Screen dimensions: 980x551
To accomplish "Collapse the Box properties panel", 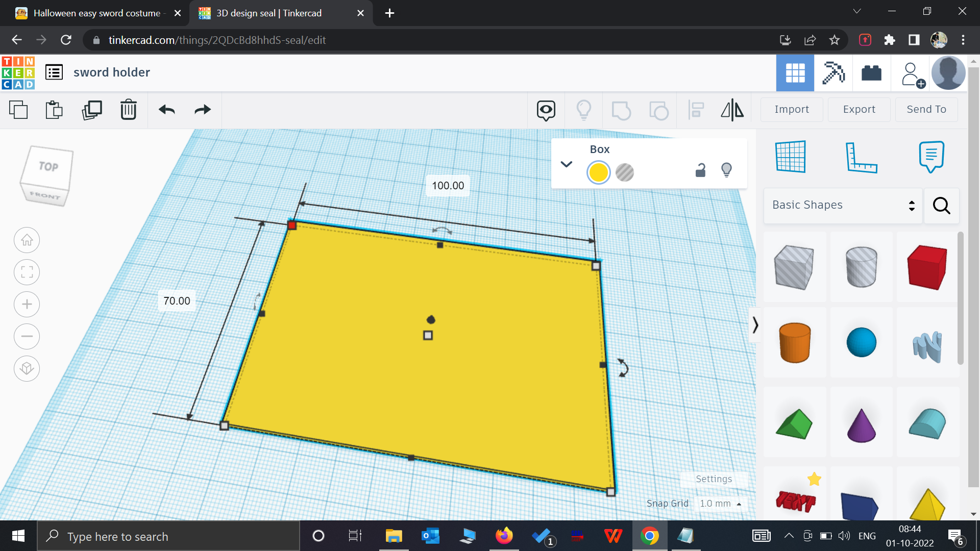I will 567,164.
